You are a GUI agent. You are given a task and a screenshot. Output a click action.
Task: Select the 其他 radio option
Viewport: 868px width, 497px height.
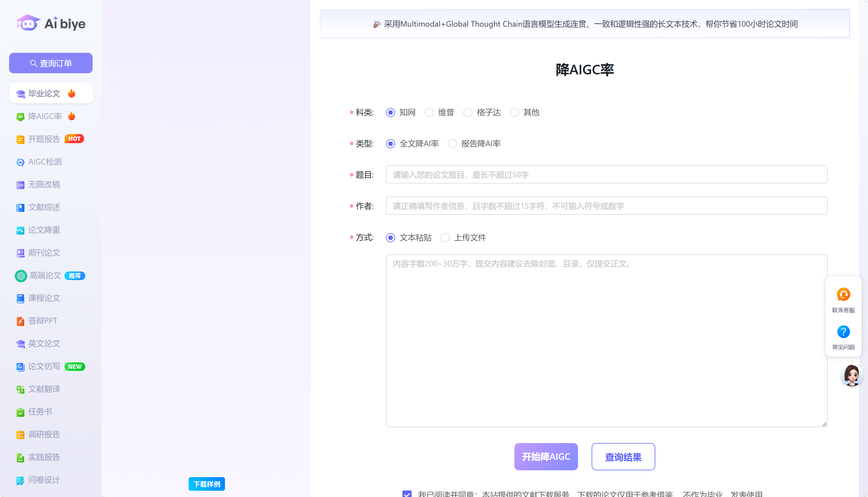pyautogui.click(x=514, y=112)
